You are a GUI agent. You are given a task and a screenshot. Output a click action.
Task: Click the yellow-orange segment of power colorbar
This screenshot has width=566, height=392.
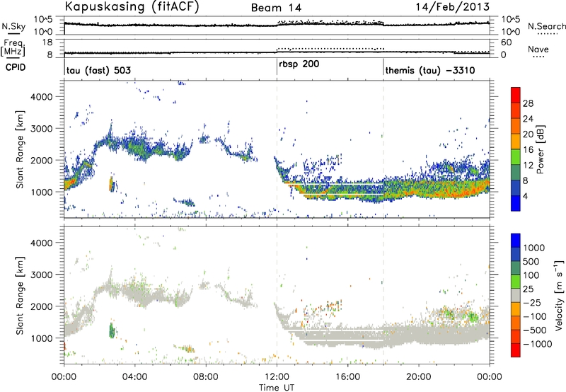(516, 142)
